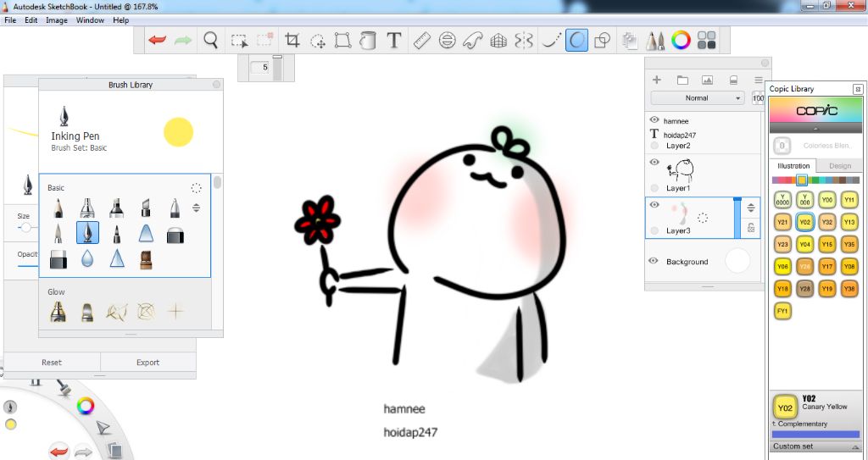
Task: Open the Ruler guide tool
Action: pos(422,41)
